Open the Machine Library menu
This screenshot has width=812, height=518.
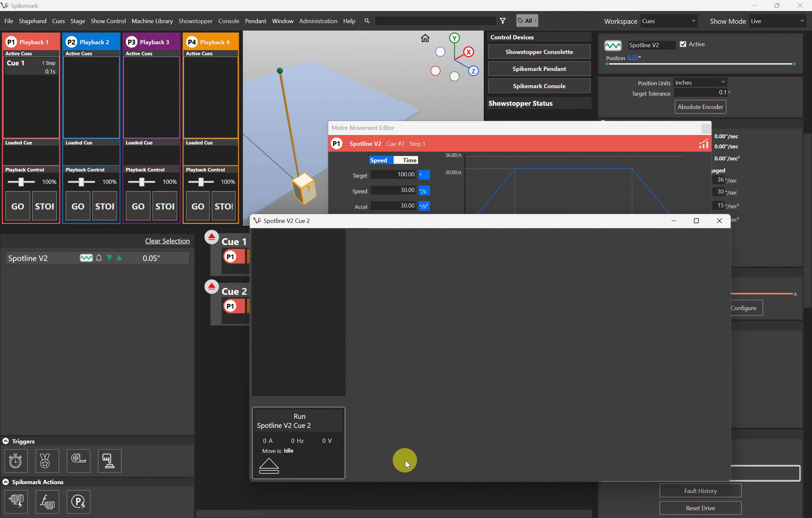(152, 21)
